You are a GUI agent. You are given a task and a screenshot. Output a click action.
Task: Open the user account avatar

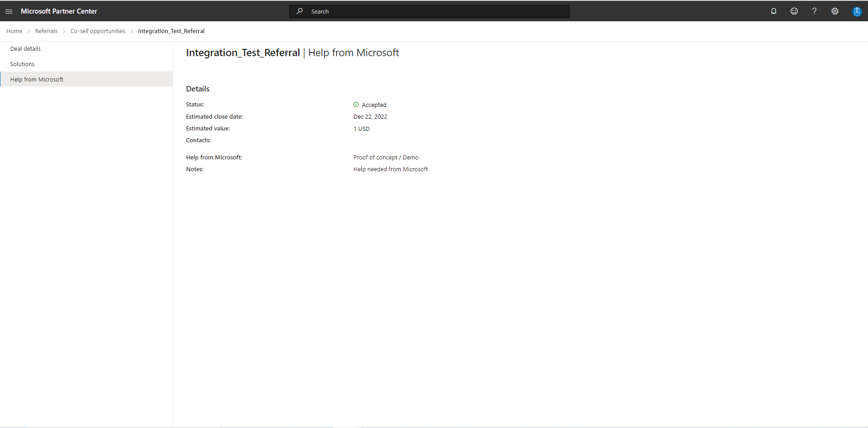click(x=857, y=11)
